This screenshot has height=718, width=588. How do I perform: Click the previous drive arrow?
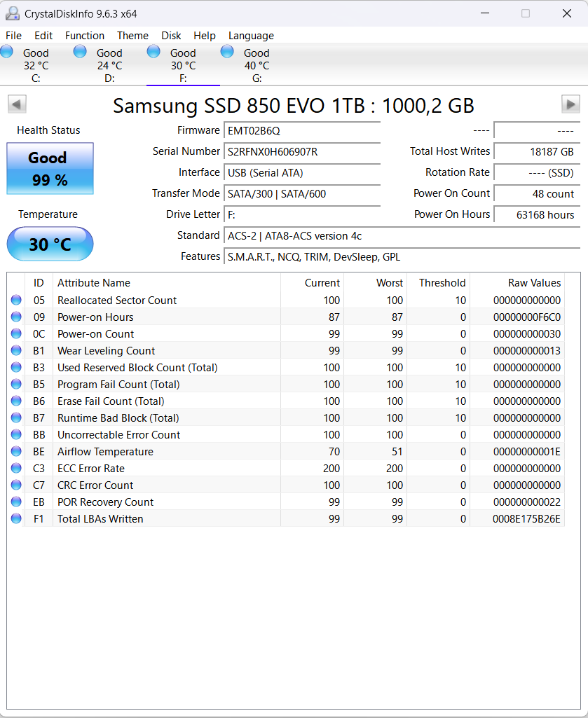coord(16,104)
